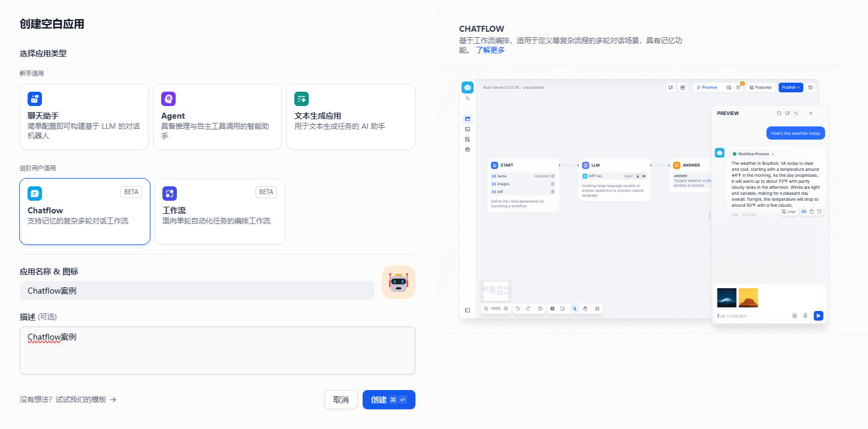Click the blue 创建 create button

388,400
